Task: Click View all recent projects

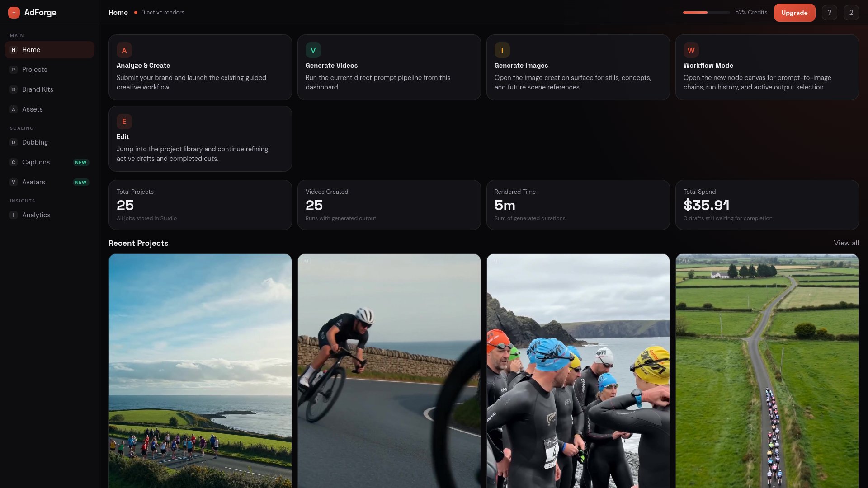Action: coord(846,243)
